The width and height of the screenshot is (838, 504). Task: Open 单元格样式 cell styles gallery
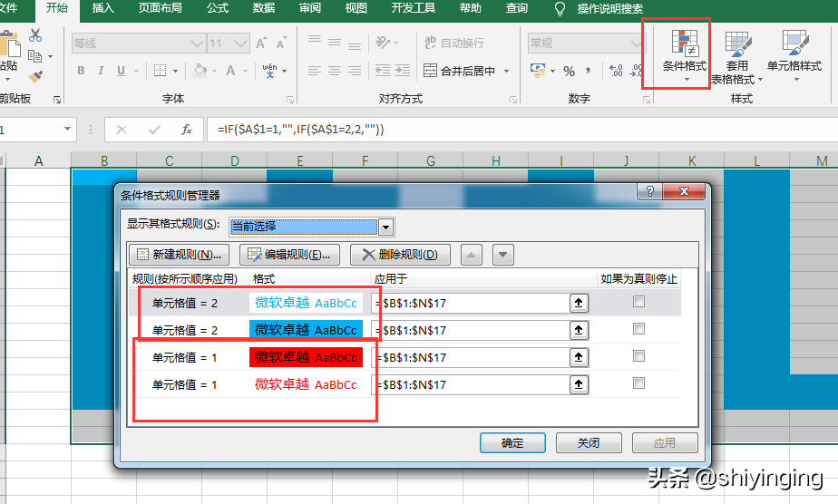(794, 56)
